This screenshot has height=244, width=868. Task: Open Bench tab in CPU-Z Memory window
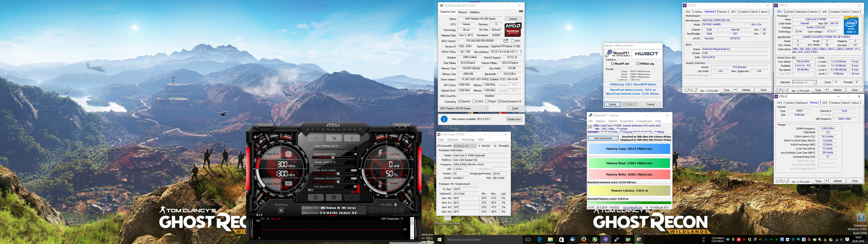coord(846,103)
